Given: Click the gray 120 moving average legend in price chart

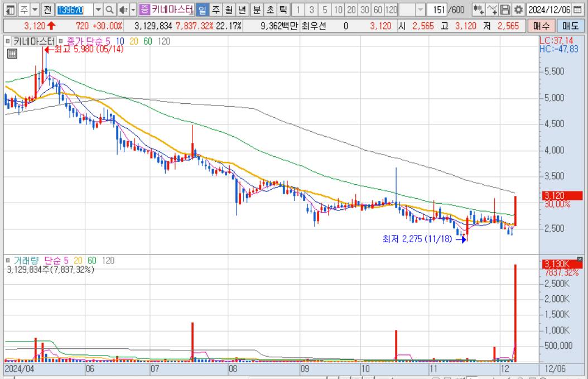Looking at the screenshot, I should point(164,41).
